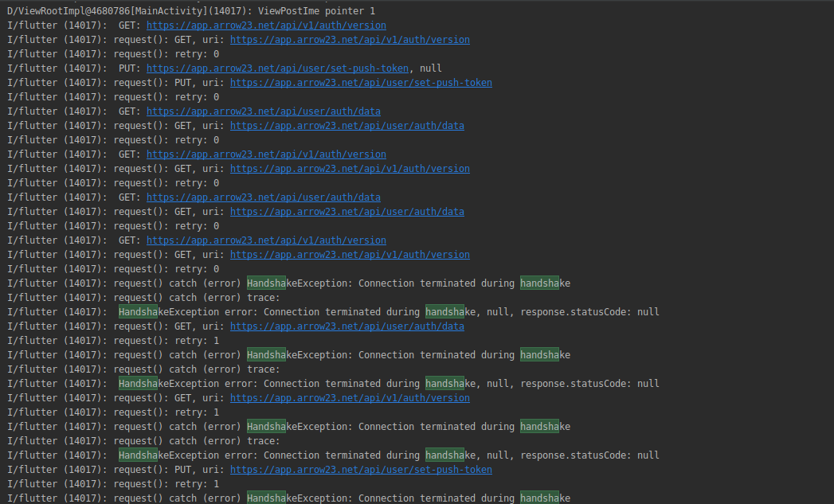Image resolution: width=834 pixels, height=504 pixels.
Task: Click the ViewPostIme pointer 1 log line
Action: point(191,10)
